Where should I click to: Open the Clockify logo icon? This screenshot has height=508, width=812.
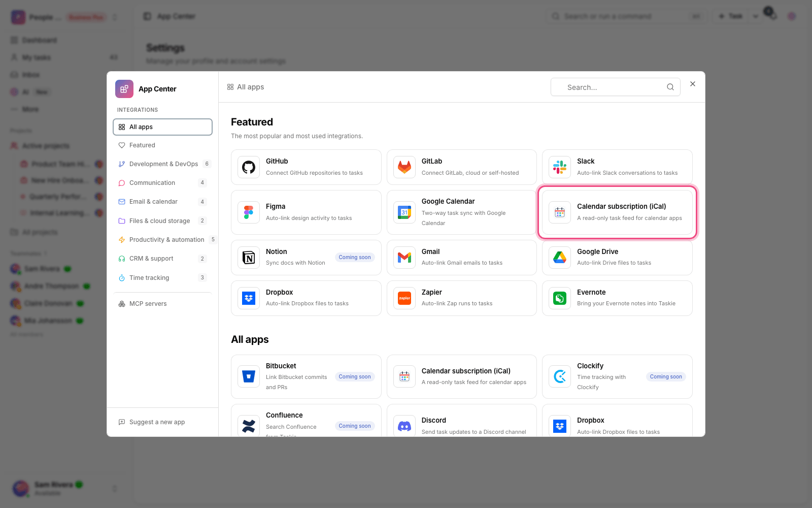[560, 376]
